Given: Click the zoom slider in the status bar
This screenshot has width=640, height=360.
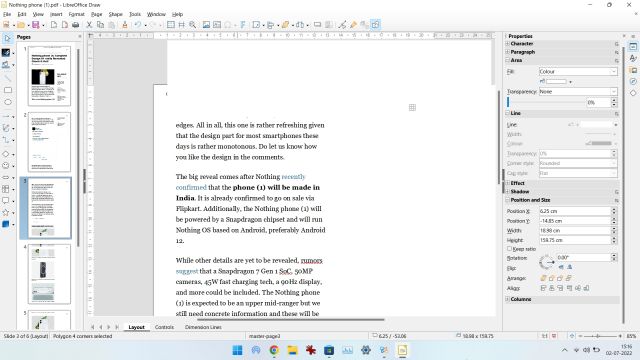Looking at the screenshot, I should pyautogui.click(x=600, y=336).
